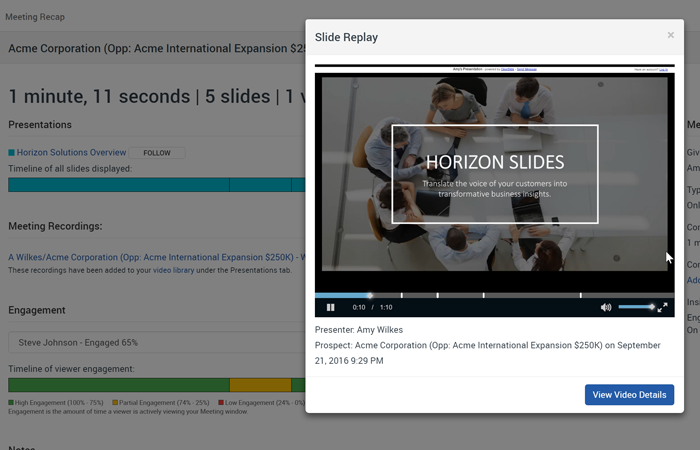
Task: Jump to the last slide marker on the video timeline
Action: [x=580, y=295]
